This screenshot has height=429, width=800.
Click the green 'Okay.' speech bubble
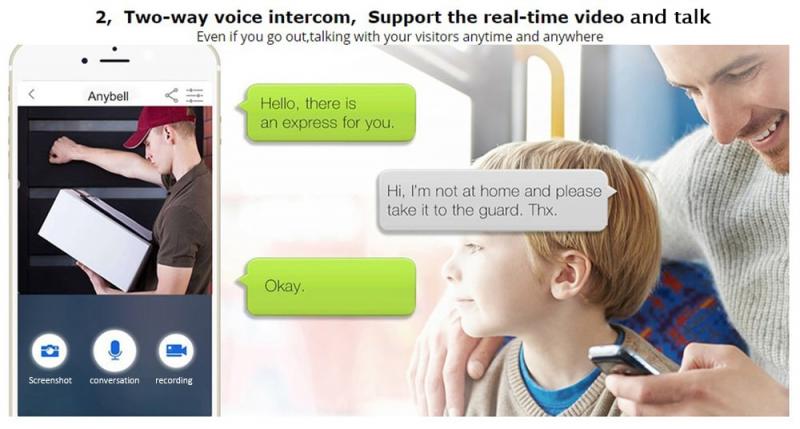(x=329, y=286)
